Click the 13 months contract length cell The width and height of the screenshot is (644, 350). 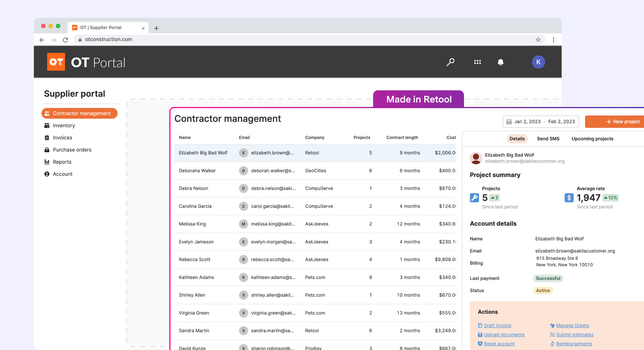click(x=408, y=313)
